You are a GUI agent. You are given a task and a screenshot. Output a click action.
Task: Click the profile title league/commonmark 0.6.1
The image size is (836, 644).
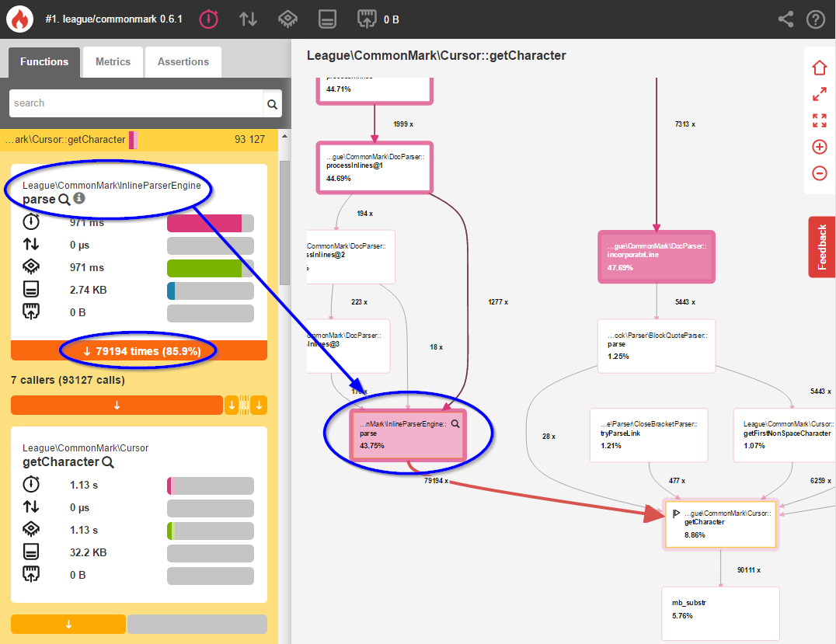(114, 19)
